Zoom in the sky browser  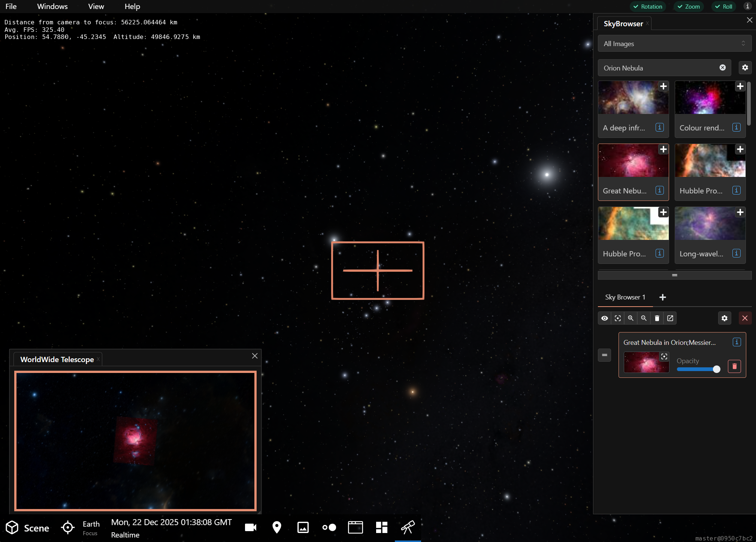[x=631, y=318]
